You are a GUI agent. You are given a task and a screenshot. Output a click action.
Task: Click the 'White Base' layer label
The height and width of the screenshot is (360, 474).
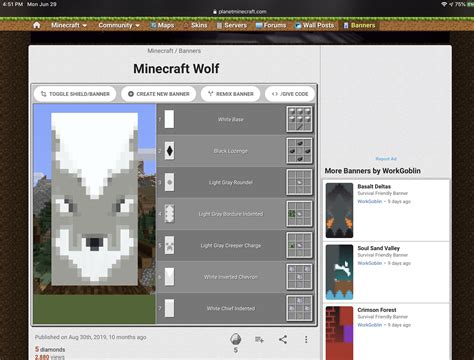231,119
